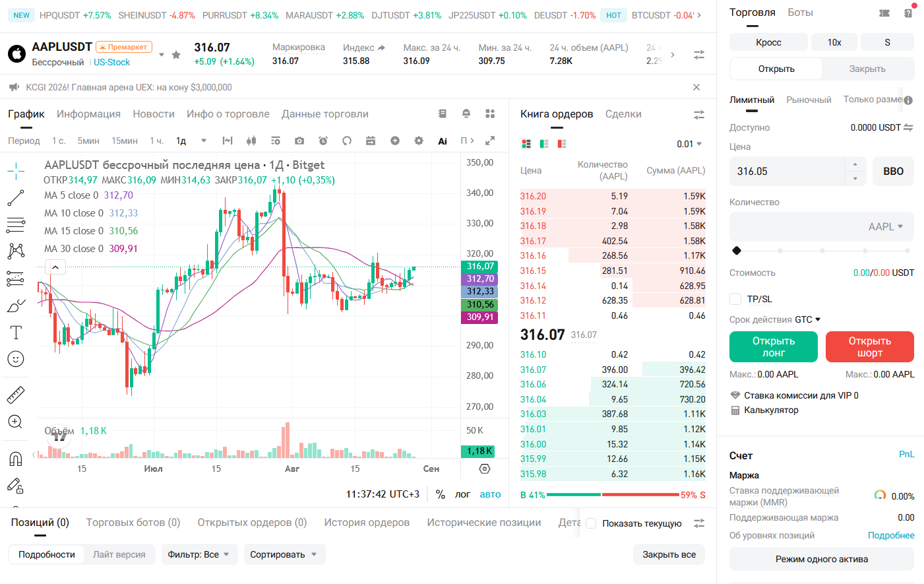
Task: Activate the chart zoom-in tool
Action: (x=16, y=422)
